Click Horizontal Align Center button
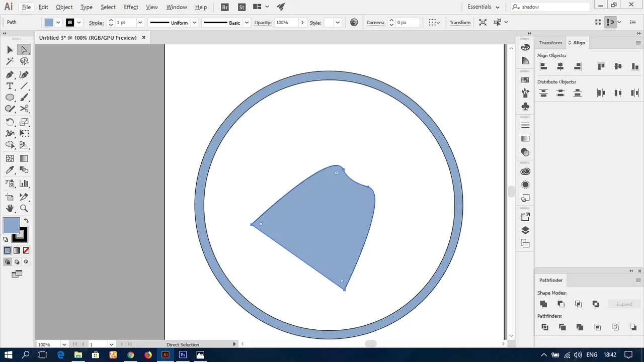 [560, 66]
